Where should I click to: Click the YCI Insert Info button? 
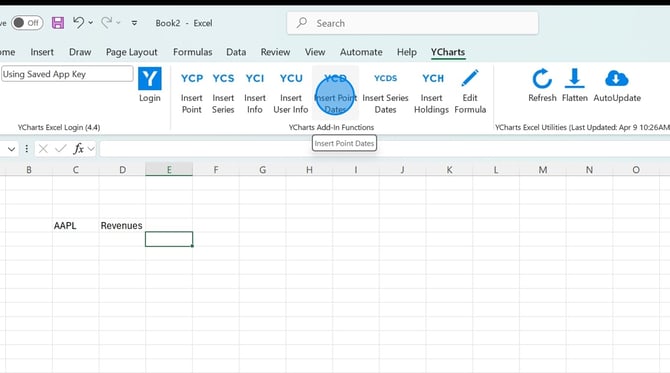[x=255, y=92]
